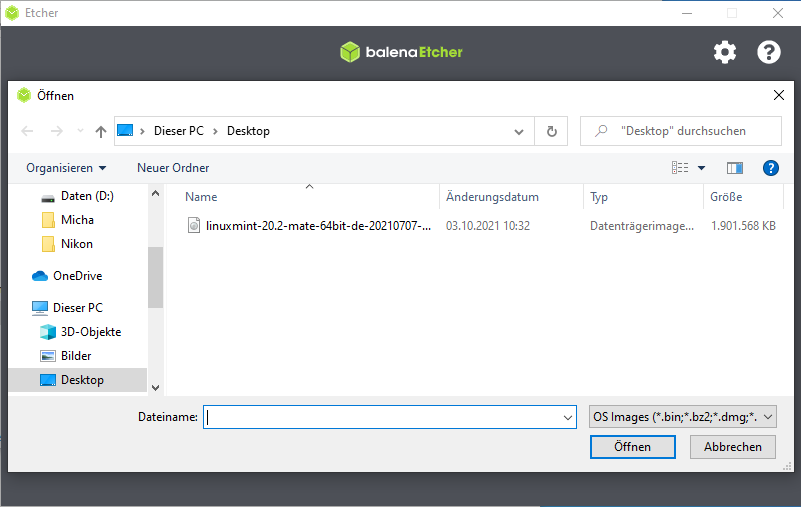
Task: Sort files by Änderungsdatum column
Action: (x=492, y=197)
